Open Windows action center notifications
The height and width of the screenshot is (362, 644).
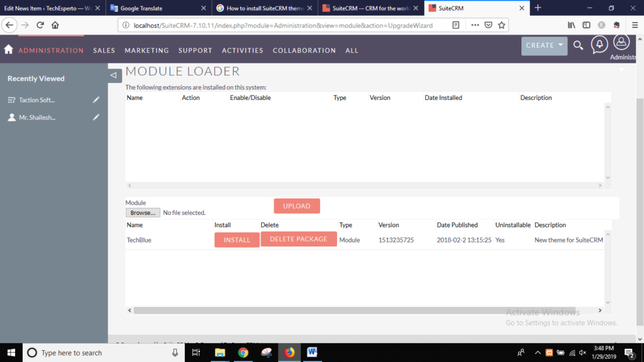(x=629, y=353)
